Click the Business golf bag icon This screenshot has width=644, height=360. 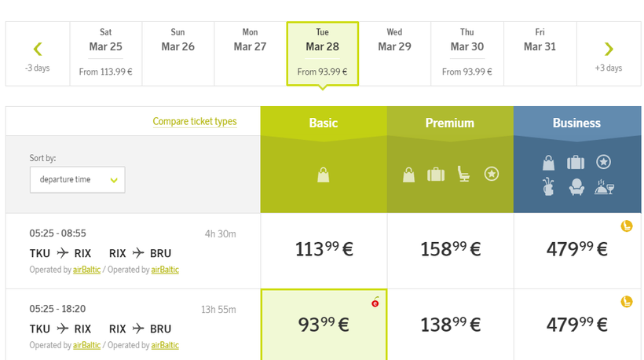pyautogui.click(x=549, y=188)
